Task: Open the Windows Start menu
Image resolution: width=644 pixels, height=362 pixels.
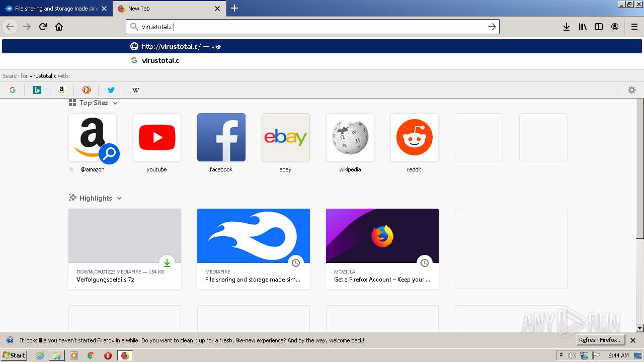Action: [14, 355]
